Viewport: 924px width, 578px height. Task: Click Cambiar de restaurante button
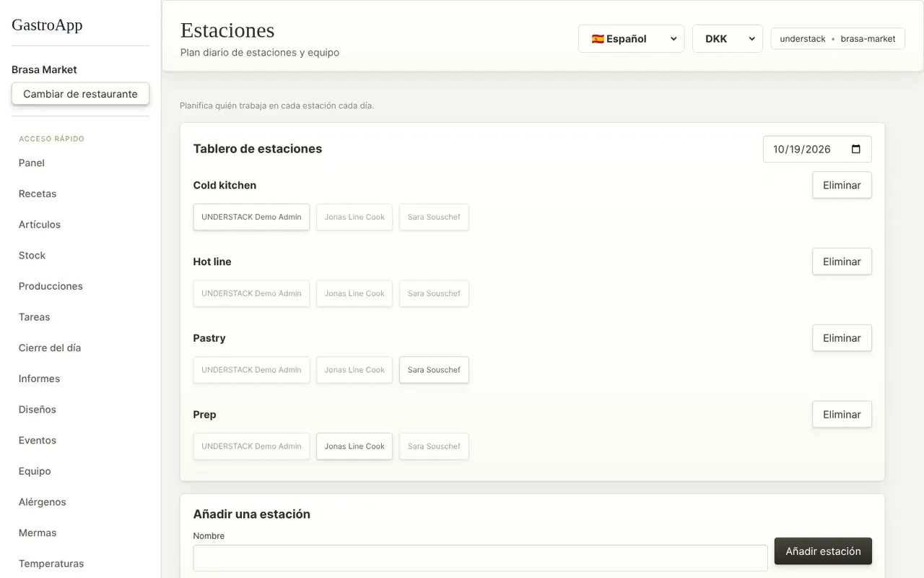(x=80, y=94)
